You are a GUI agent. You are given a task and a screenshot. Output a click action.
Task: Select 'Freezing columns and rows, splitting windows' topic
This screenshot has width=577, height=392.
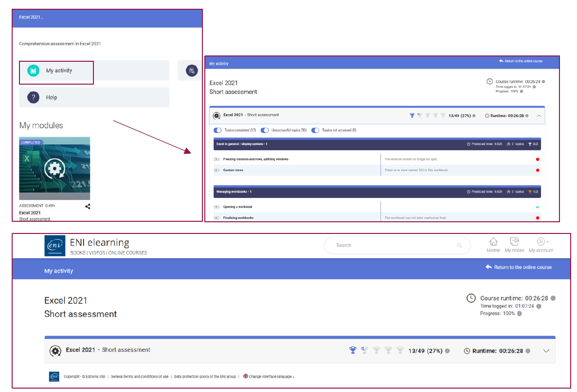[x=255, y=159]
